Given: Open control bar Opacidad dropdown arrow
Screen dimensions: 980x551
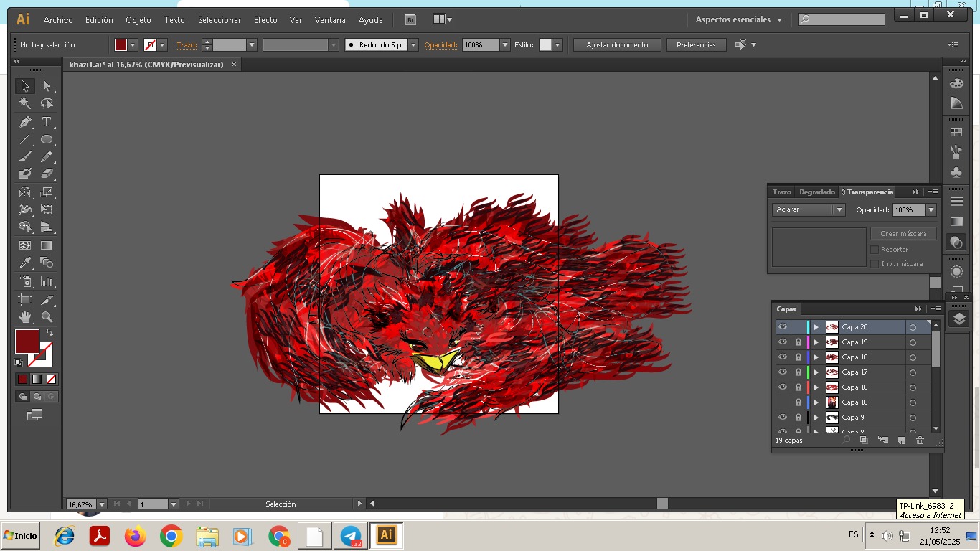Looking at the screenshot, I should 505,44.
